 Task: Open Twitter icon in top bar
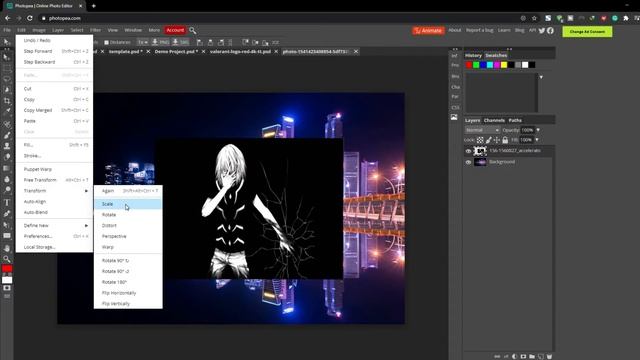click(542, 31)
